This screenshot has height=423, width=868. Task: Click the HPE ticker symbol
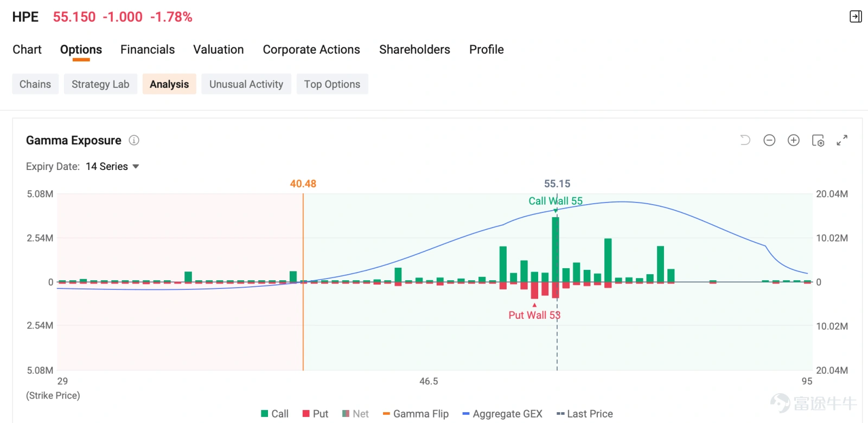point(25,17)
